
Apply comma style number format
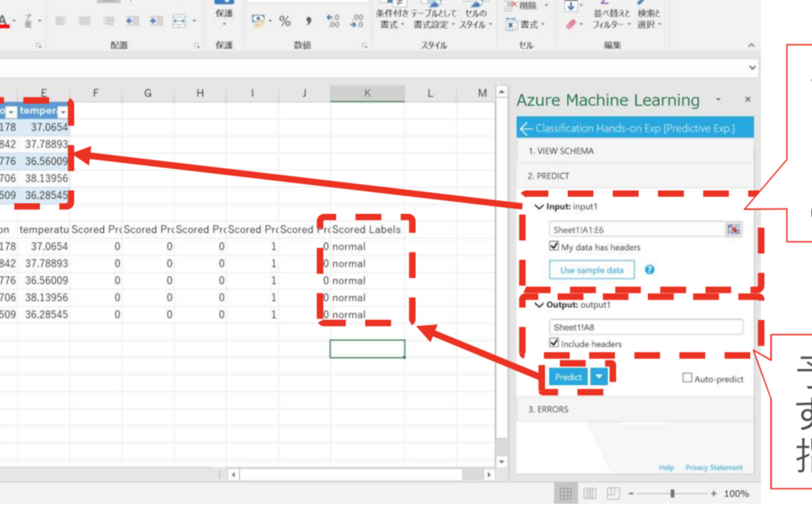click(308, 21)
